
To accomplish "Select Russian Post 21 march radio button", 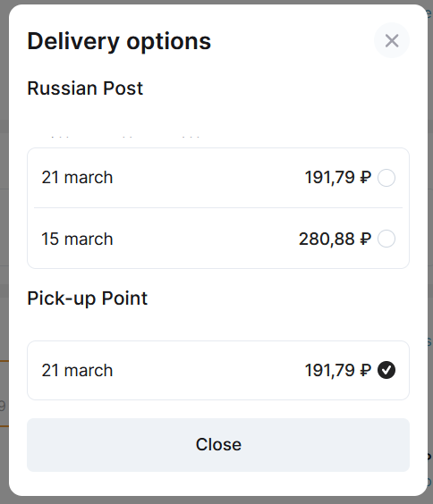I will tap(386, 178).
